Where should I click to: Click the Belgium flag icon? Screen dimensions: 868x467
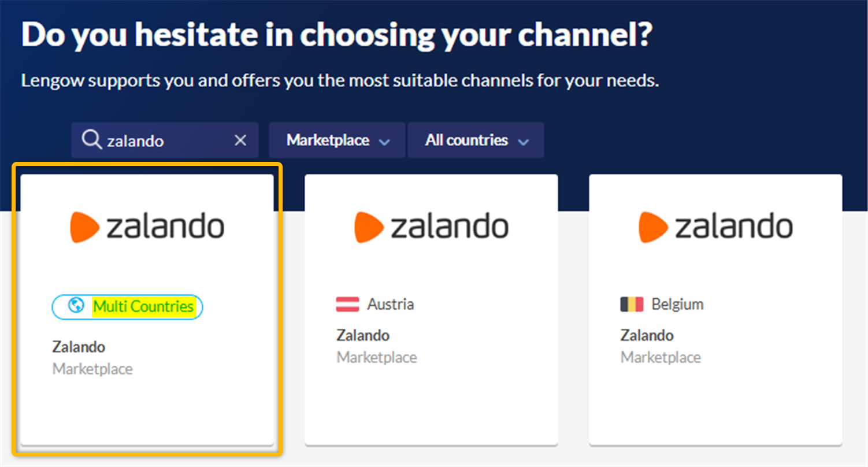[632, 305]
